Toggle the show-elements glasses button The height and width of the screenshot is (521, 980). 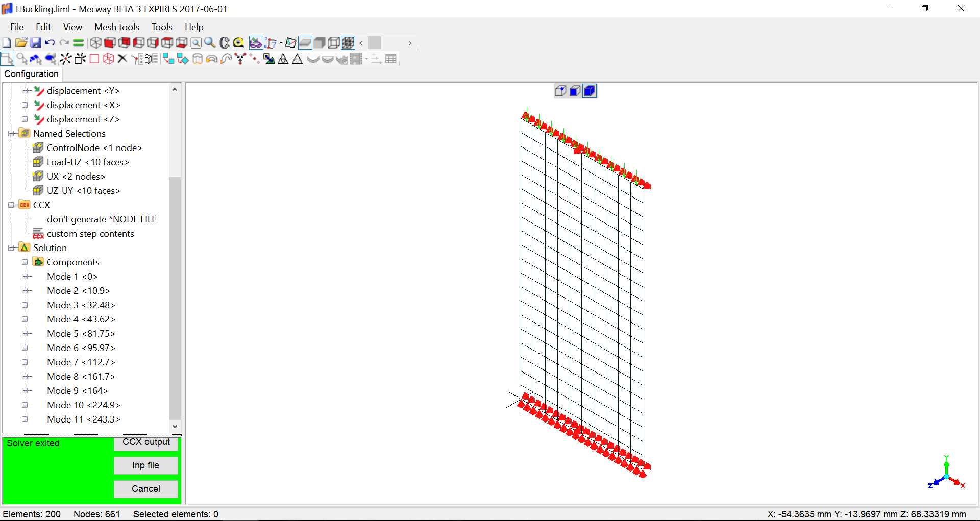click(x=256, y=43)
